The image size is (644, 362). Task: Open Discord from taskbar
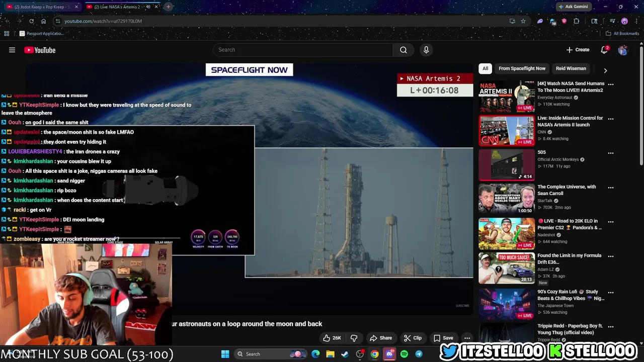389,354
